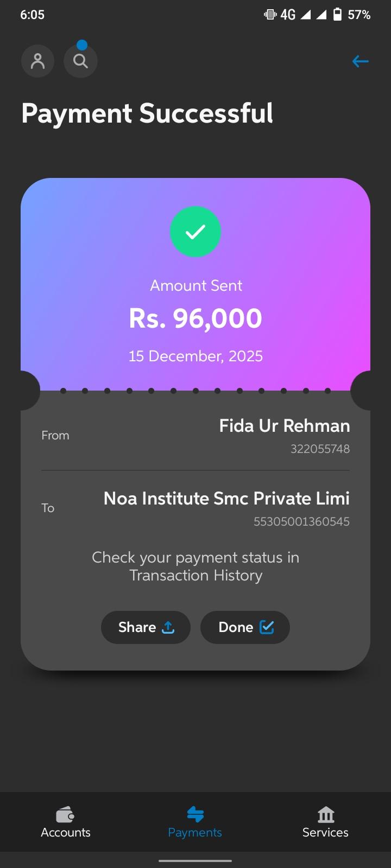Tap the 4G network indicator
This screenshot has width=391, height=868.
(288, 15)
